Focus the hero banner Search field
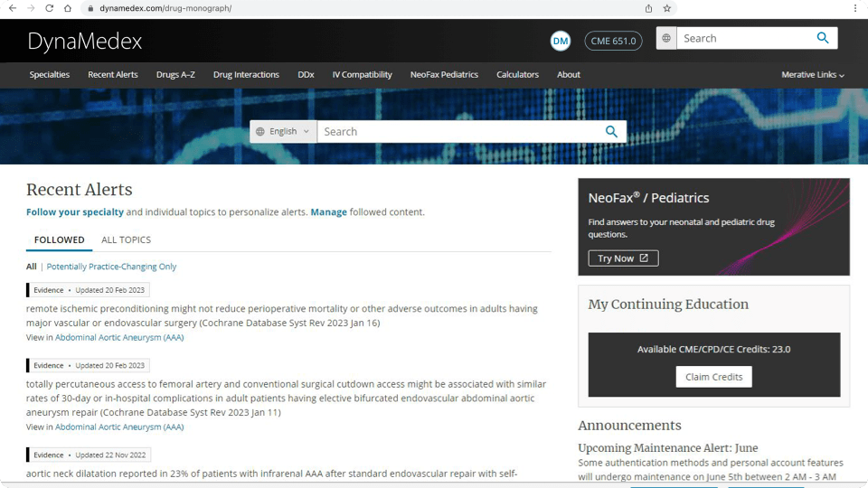 (x=459, y=132)
